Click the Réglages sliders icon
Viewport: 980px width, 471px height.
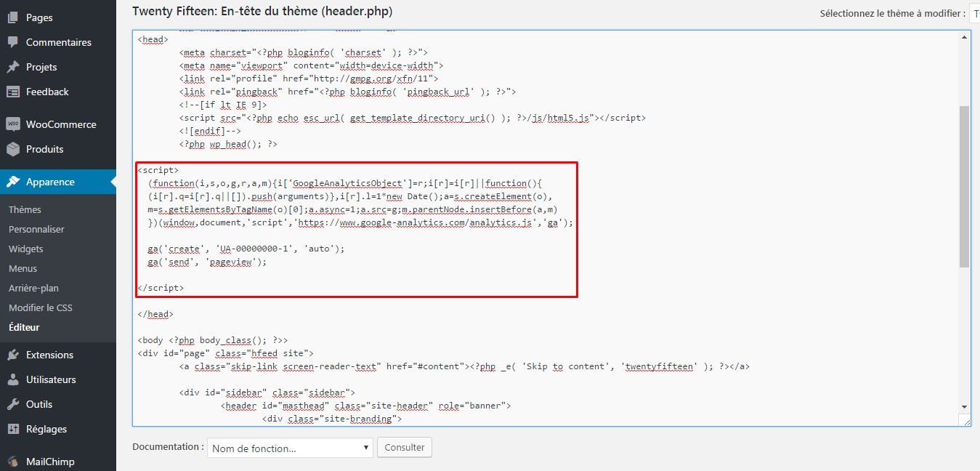[x=13, y=429]
